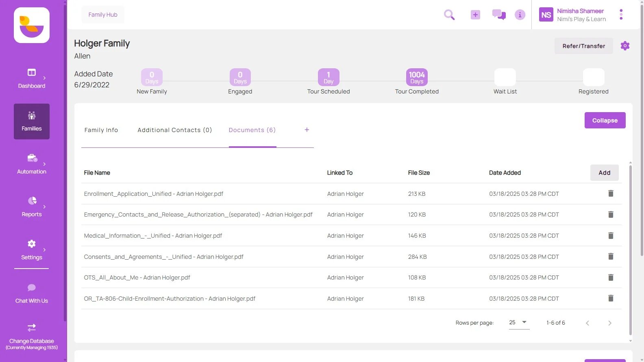644x362 pixels.
Task: Click Add to upload a document
Action: pyautogui.click(x=605, y=173)
